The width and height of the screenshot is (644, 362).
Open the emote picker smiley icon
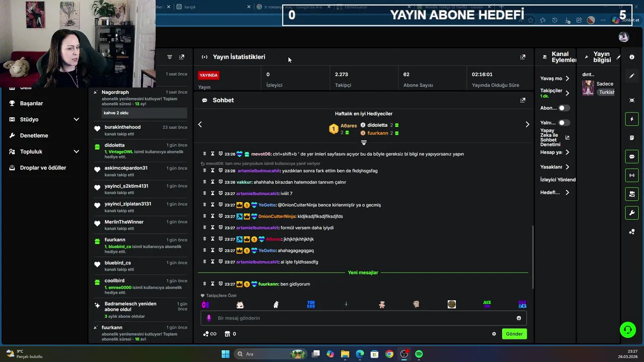coord(519,318)
